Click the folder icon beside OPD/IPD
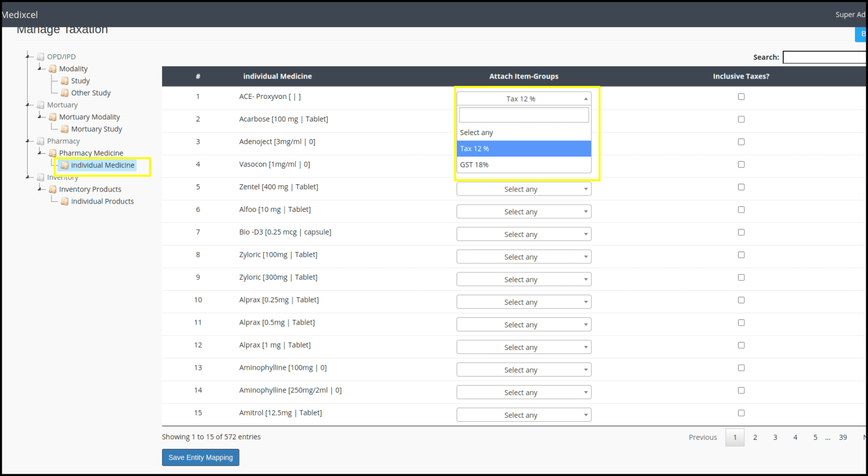Screen dimensions: 868x476 (x=40, y=56)
